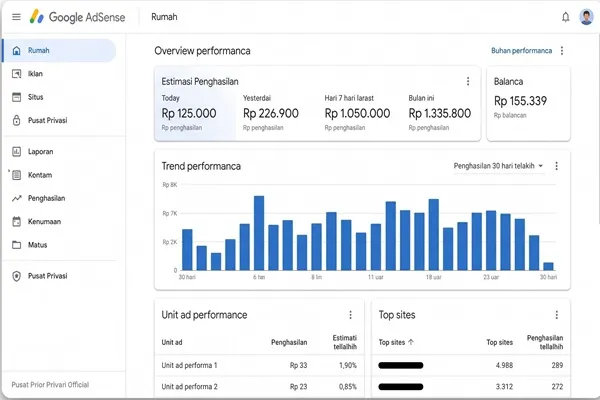600x400 pixels.
Task: Go to Iklan in the sidebar
Action: pos(35,74)
